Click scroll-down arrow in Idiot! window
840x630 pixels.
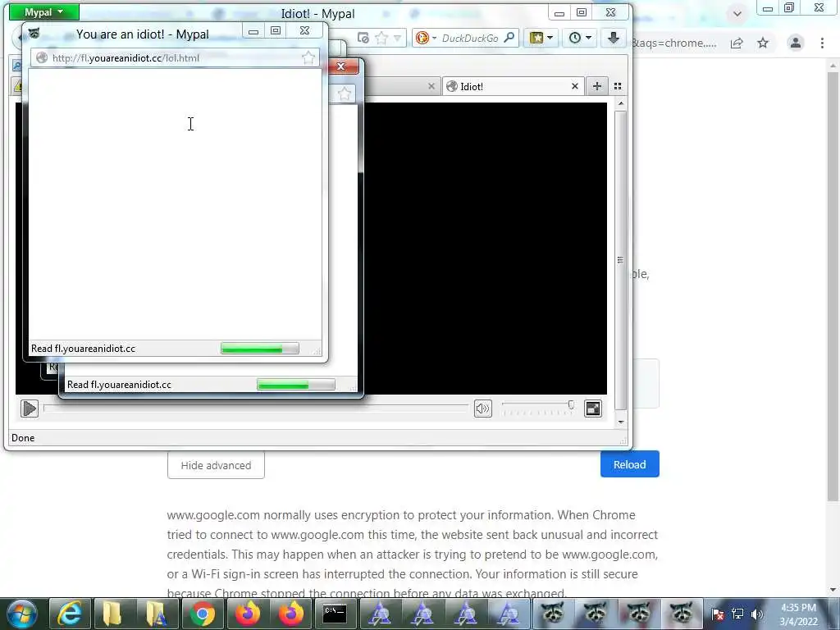(621, 422)
